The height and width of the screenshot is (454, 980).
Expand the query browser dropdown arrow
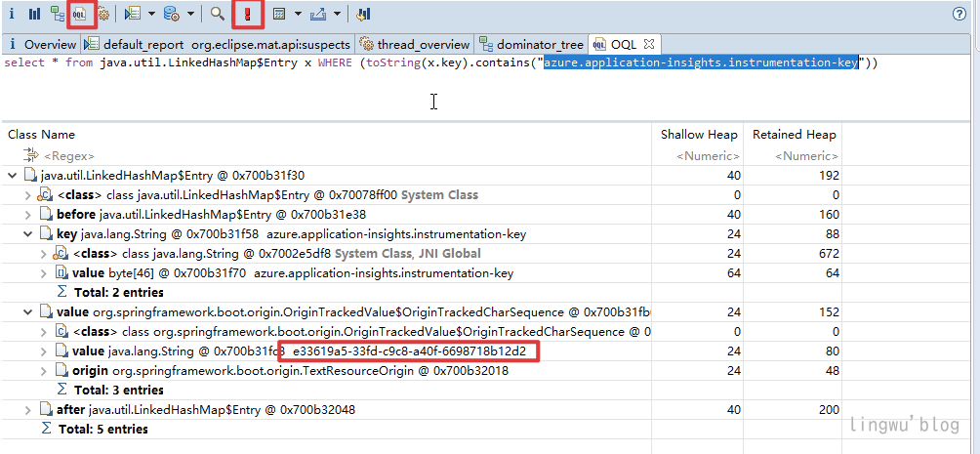coord(190,14)
